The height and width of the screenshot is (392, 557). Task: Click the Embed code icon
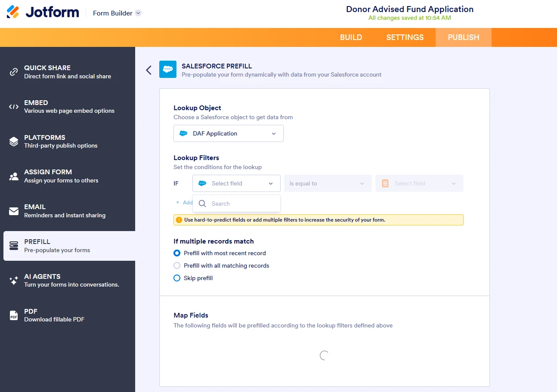[x=13, y=106]
